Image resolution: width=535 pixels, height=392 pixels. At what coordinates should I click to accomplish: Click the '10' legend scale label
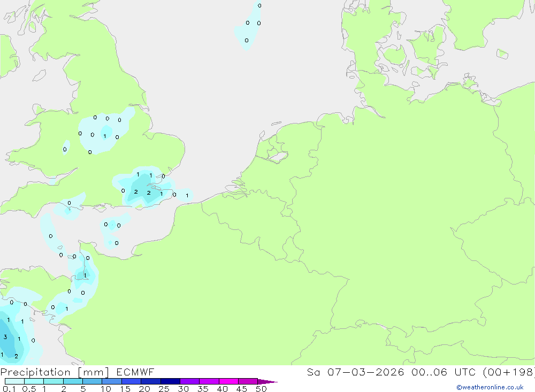[106, 389]
